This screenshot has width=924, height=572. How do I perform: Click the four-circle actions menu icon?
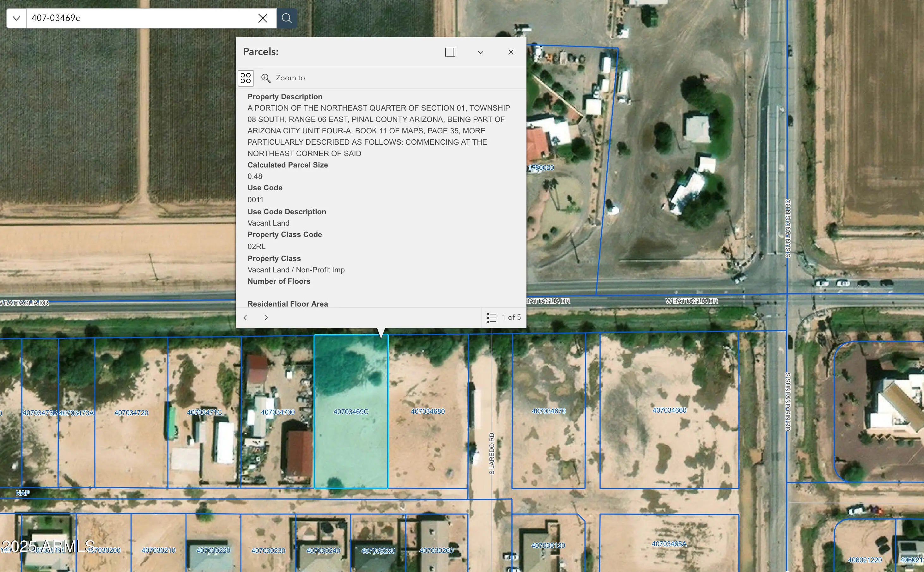[x=246, y=78]
